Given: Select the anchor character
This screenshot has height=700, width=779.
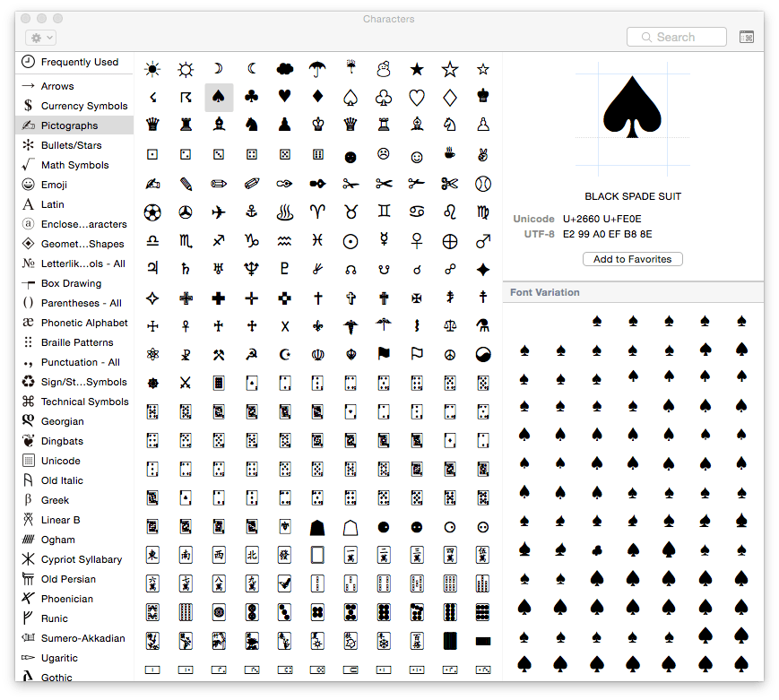Looking at the screenshot, I should [x=252, y=212].
